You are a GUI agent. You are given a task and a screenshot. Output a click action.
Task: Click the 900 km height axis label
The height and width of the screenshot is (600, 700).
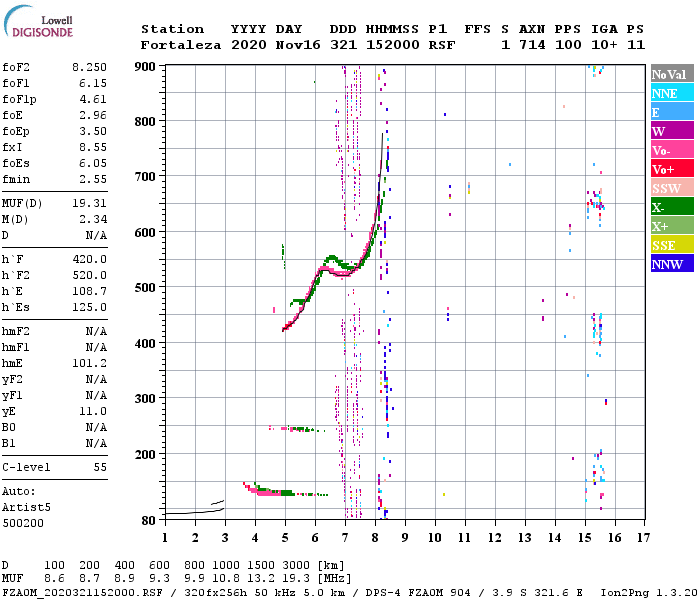145,67
